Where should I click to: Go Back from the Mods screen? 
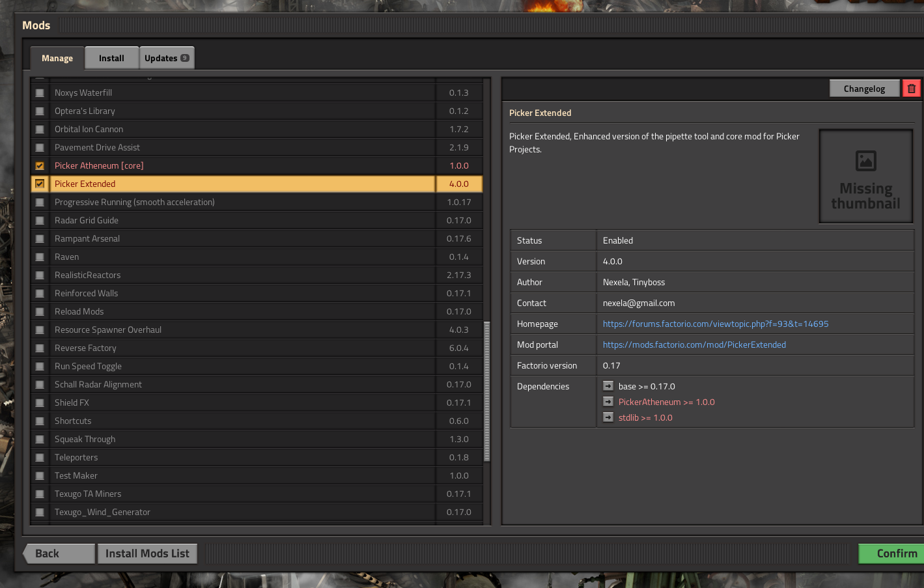59,553
